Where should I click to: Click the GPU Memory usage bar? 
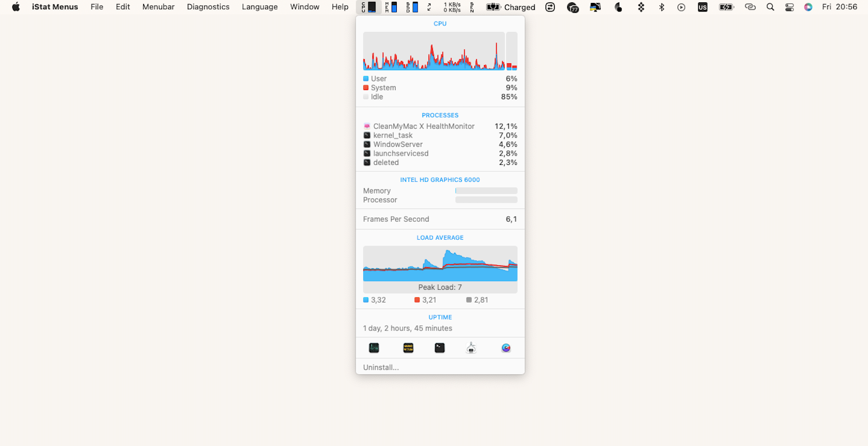(486, 190)
